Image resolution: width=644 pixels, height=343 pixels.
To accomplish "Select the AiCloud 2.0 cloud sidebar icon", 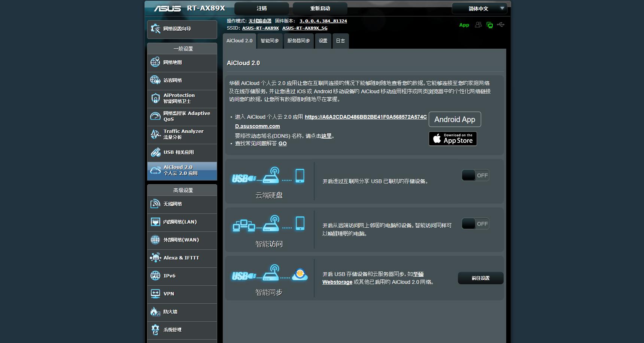I will 155,170.
